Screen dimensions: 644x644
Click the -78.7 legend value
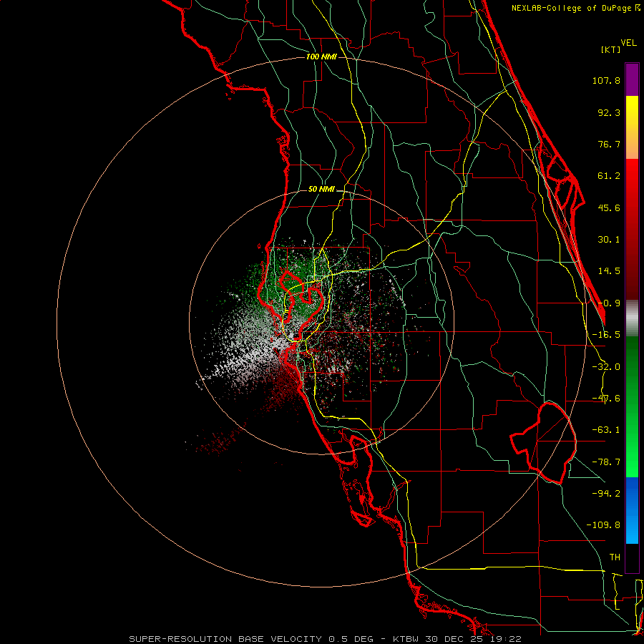[x=606, y=462]
